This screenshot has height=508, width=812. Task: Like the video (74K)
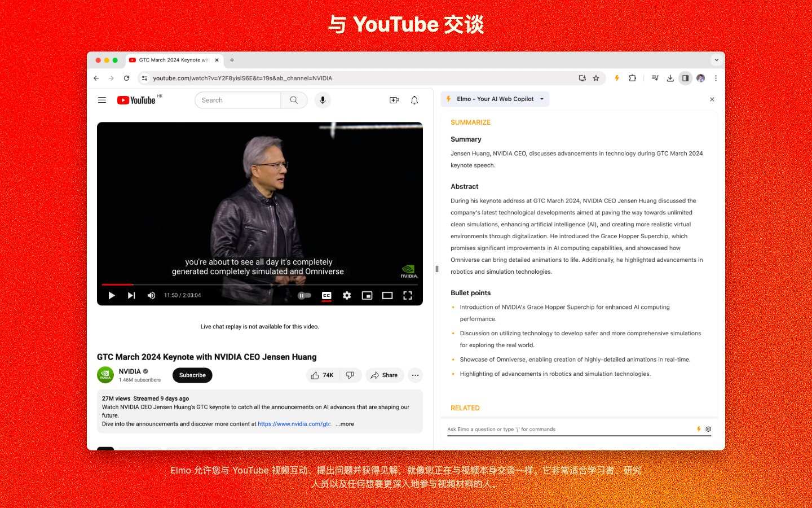point(323,375)
